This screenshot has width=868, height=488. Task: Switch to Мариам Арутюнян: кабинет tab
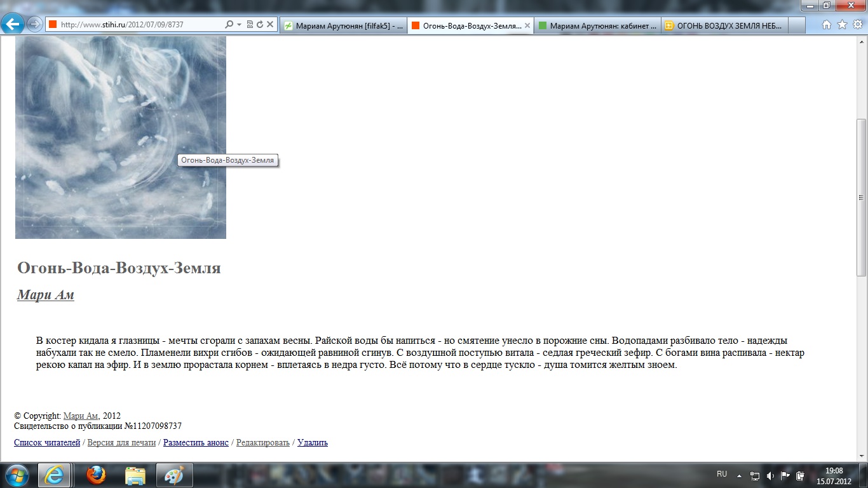597,25
